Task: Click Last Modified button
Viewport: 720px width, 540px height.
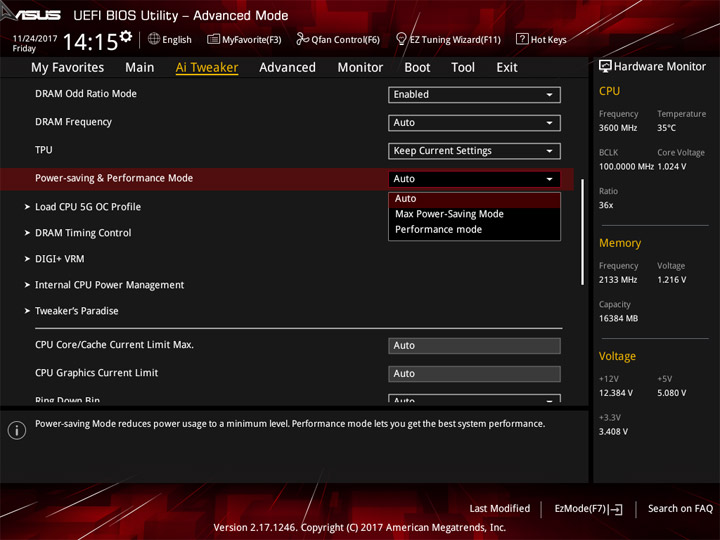Action: tap(500, 509)
